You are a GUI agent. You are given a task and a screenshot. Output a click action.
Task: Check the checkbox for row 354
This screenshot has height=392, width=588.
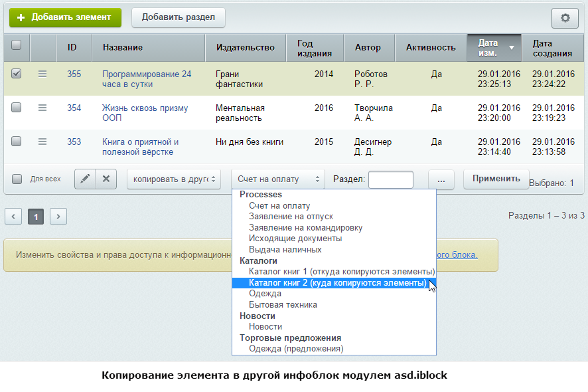17,108
